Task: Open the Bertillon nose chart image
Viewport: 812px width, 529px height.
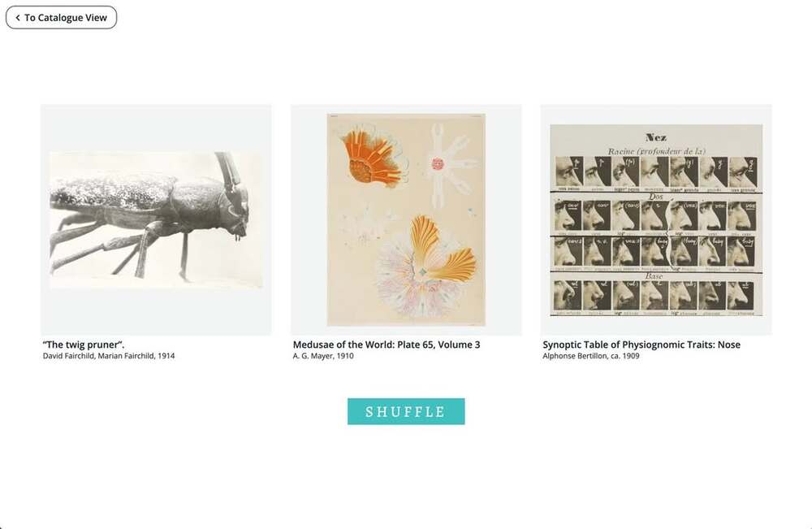Action: pos(656,219)
